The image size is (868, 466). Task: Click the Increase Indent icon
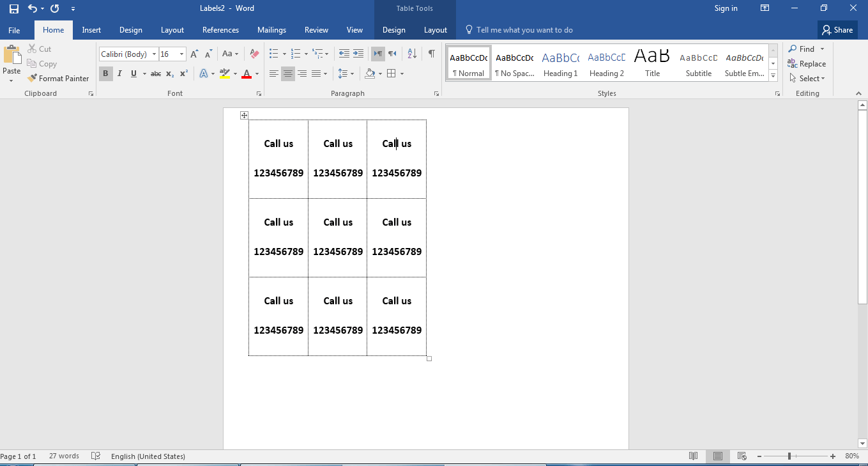358,54
